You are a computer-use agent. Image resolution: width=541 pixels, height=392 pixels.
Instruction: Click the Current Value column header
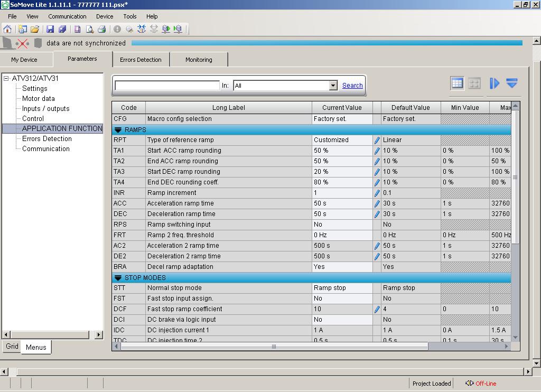342,108
